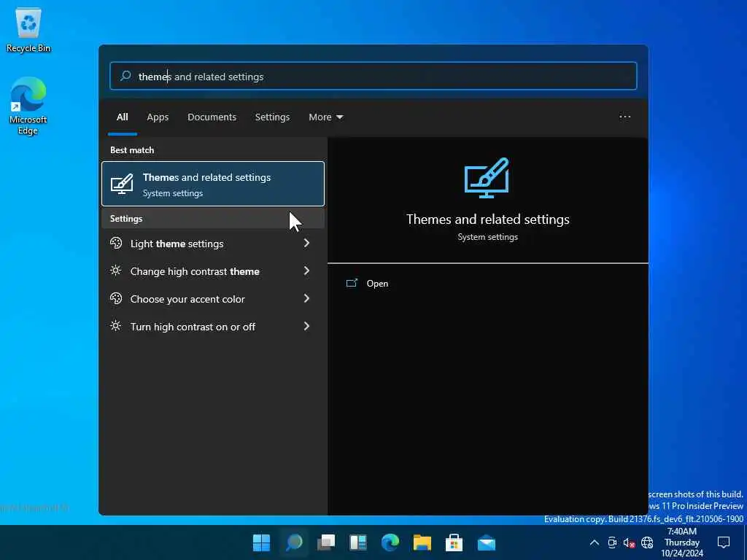Screen dimensions: 747x560
Task: Open the notification center icon
Action: point(724,542)
